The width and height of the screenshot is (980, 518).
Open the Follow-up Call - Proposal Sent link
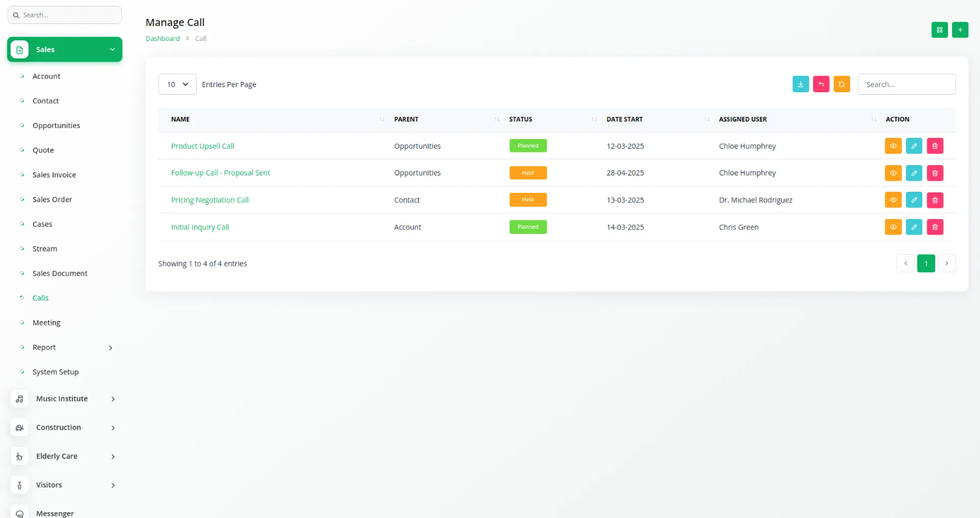tap(220, 173)
